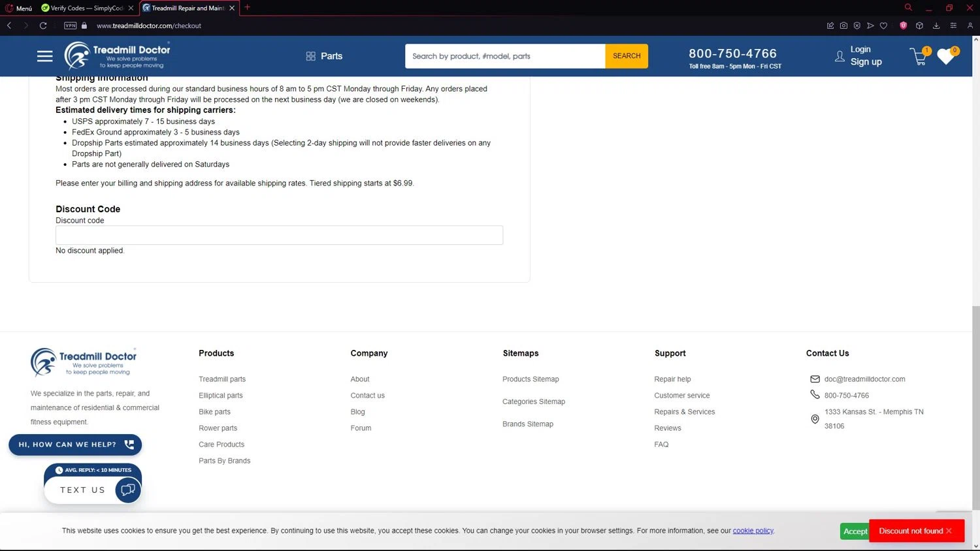Viewport: 980px width, 551px height.
Task: Click the user profile icon beside Login
Action: tap(840, 56)
